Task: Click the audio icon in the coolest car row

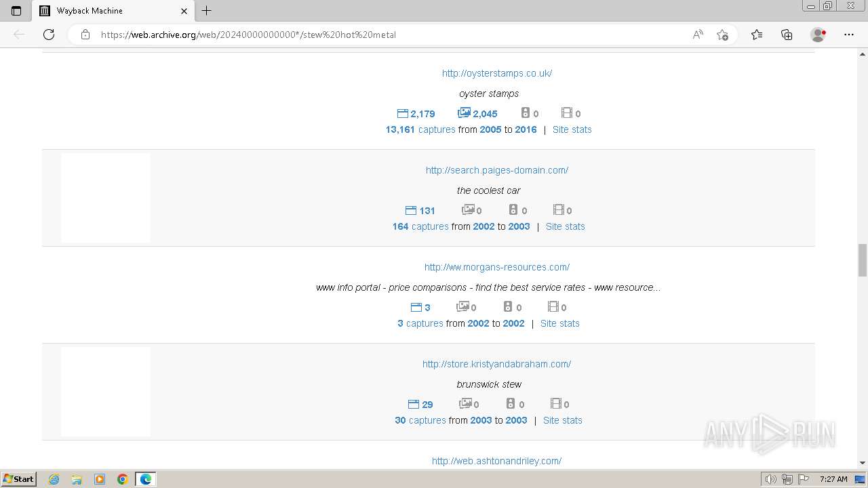Action: pyautogui.click(x=513, y=210)
